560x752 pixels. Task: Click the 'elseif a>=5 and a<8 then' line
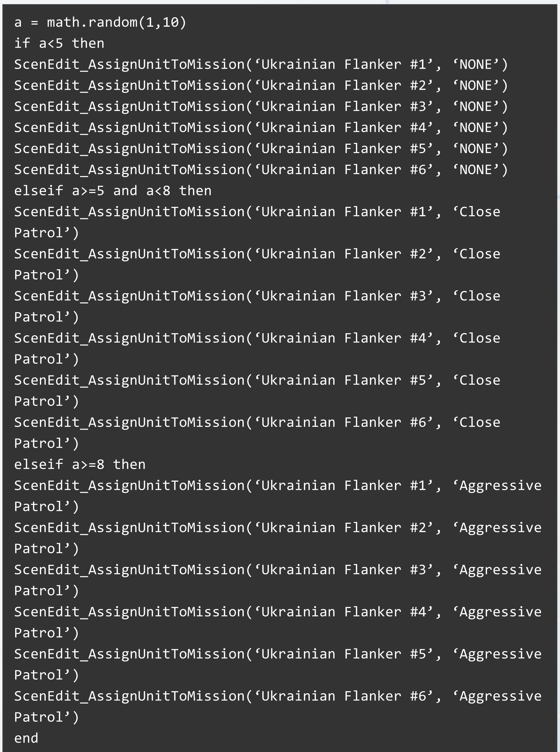pyautogui.click(x=113, y=191)
